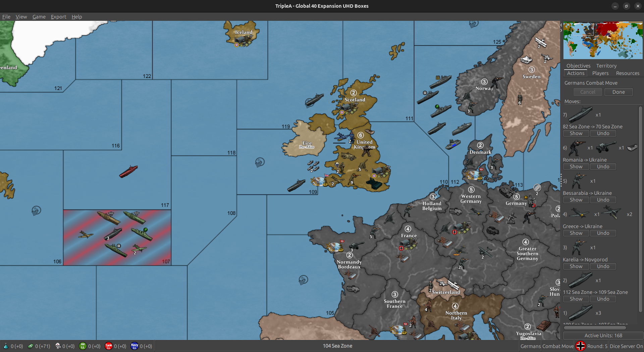
Task: Click the green Air LL icon
Action: click(83, 346)
